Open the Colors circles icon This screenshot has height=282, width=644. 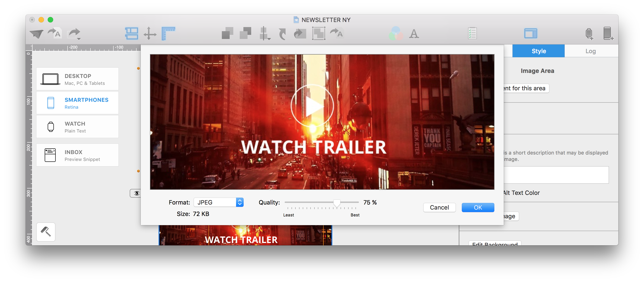coord(396,33)
